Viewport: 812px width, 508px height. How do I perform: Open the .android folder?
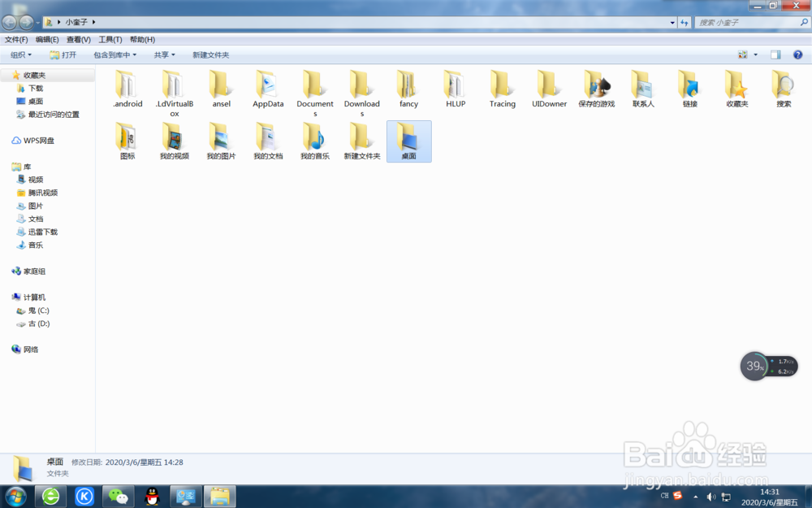point(127,89)
